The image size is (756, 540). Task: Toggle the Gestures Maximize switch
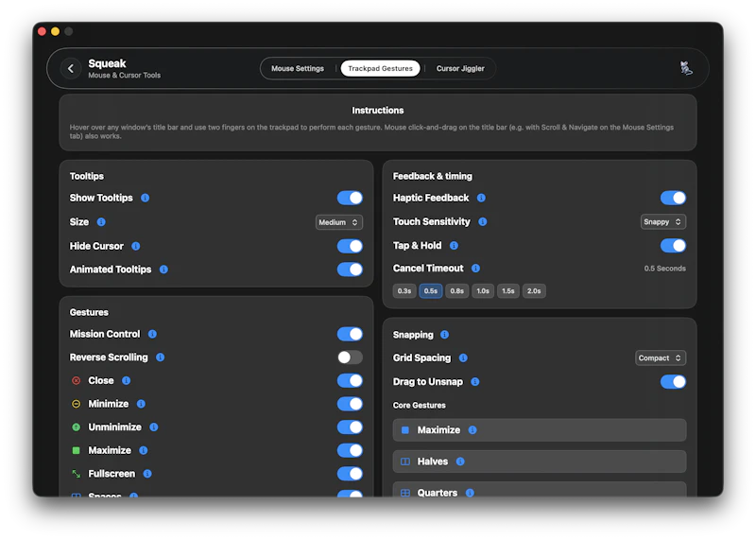[350, 450]
